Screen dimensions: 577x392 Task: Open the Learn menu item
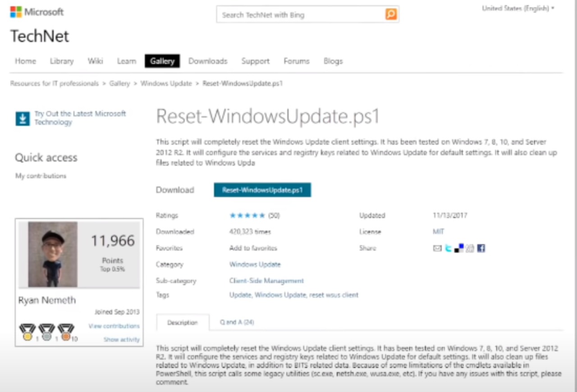pos(126,61)
